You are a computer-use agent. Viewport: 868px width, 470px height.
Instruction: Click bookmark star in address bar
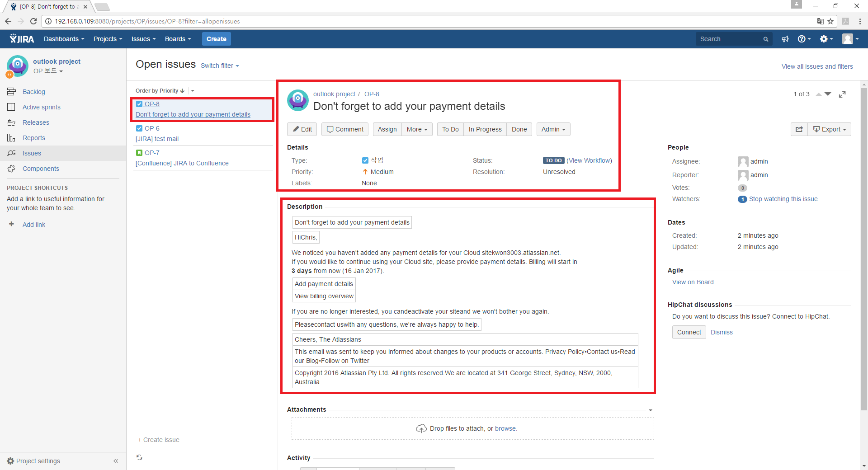830,21
